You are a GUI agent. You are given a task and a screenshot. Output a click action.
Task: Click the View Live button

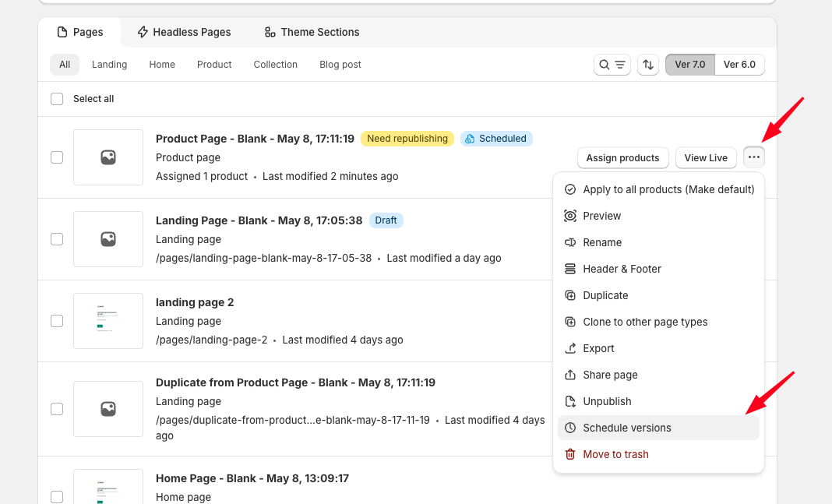pos(706,157)
